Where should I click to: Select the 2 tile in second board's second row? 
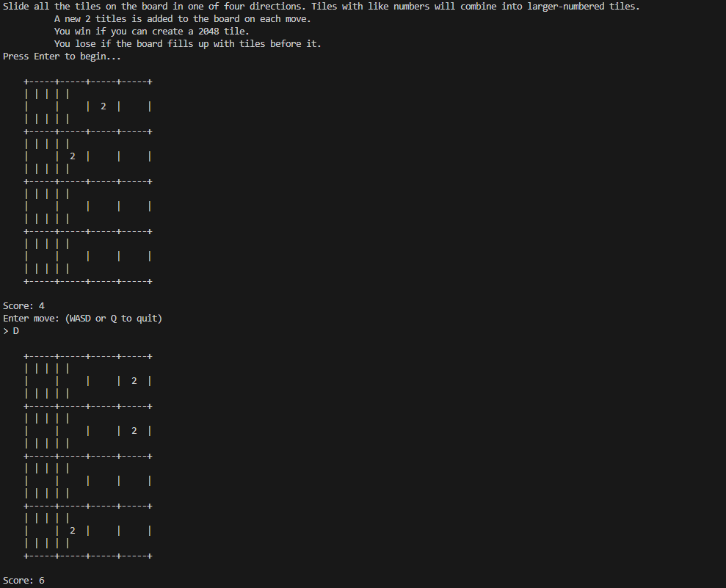[134, 431]
